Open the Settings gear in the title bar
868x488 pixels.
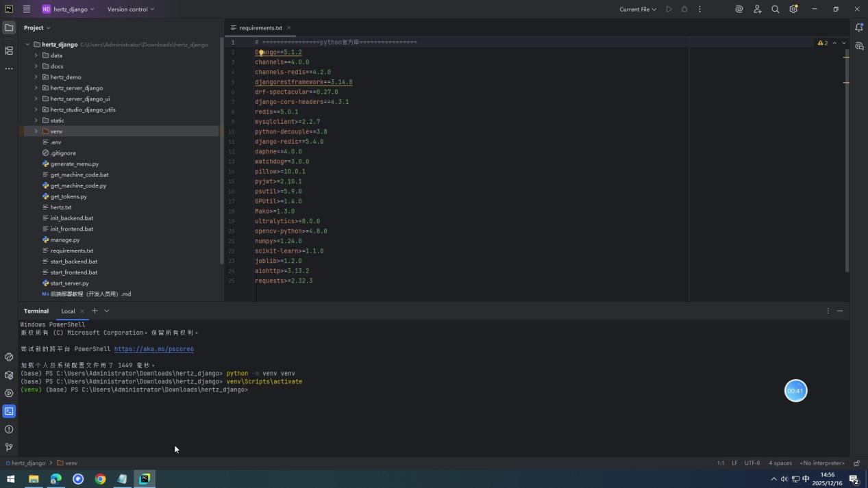[x=793, y=9]
